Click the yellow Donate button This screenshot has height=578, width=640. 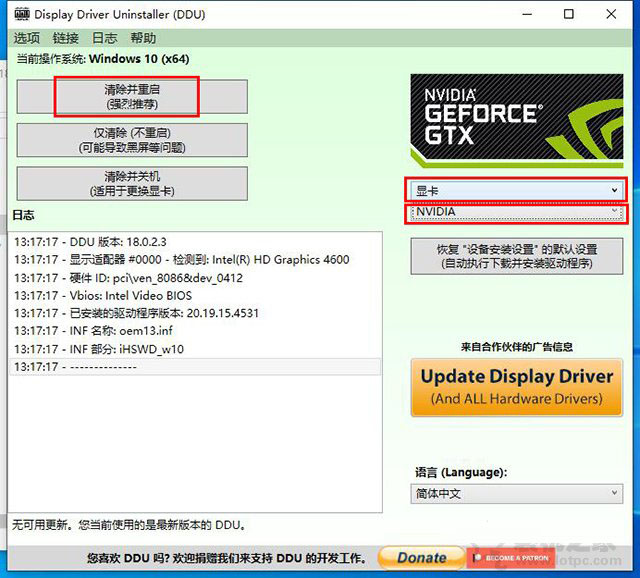pos(421,557)
